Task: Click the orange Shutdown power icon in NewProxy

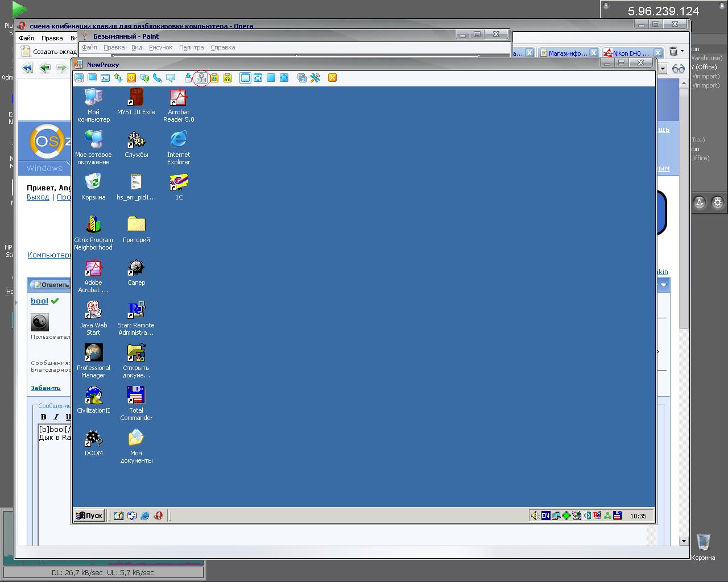Action: (x=131, y=78)
